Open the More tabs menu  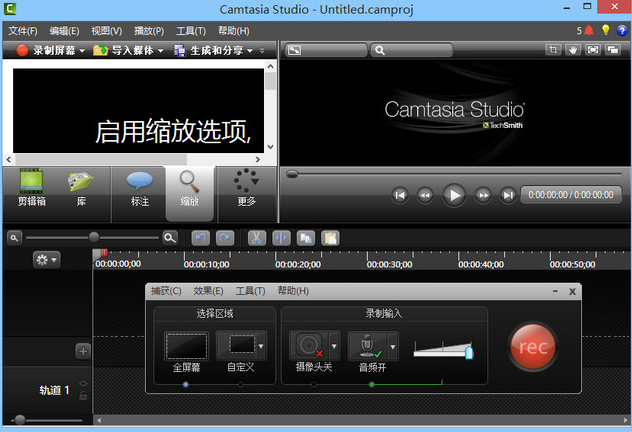pyautogui.click(x=246, y=188)
